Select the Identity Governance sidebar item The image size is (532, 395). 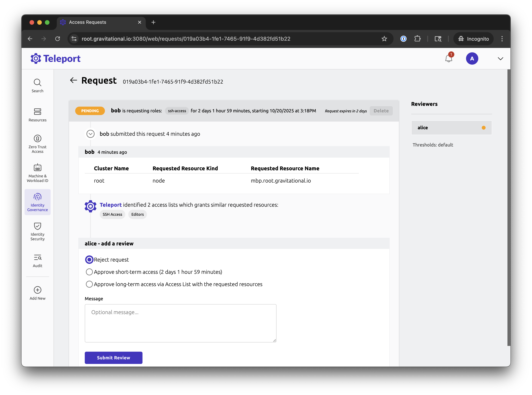coord(38,202)
